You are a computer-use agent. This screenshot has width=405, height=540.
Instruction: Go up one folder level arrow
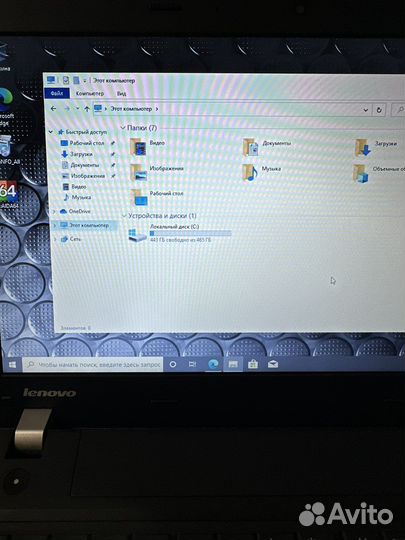coord(87,109)
